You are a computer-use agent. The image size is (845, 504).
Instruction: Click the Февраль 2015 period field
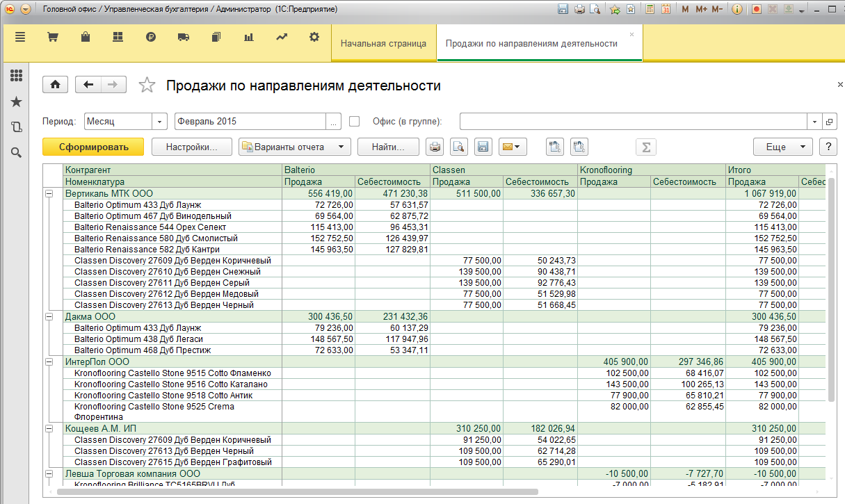pyautogui.click(x=250, y=121)
